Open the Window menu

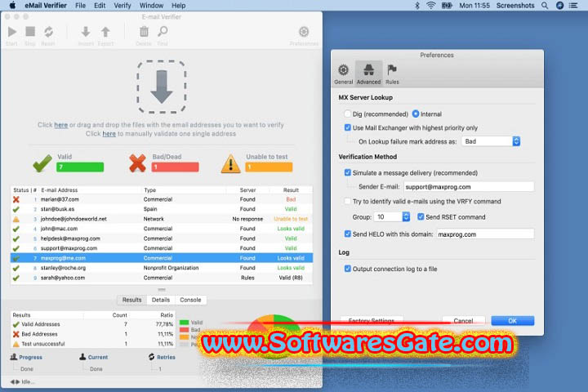(x=151, y=6)
